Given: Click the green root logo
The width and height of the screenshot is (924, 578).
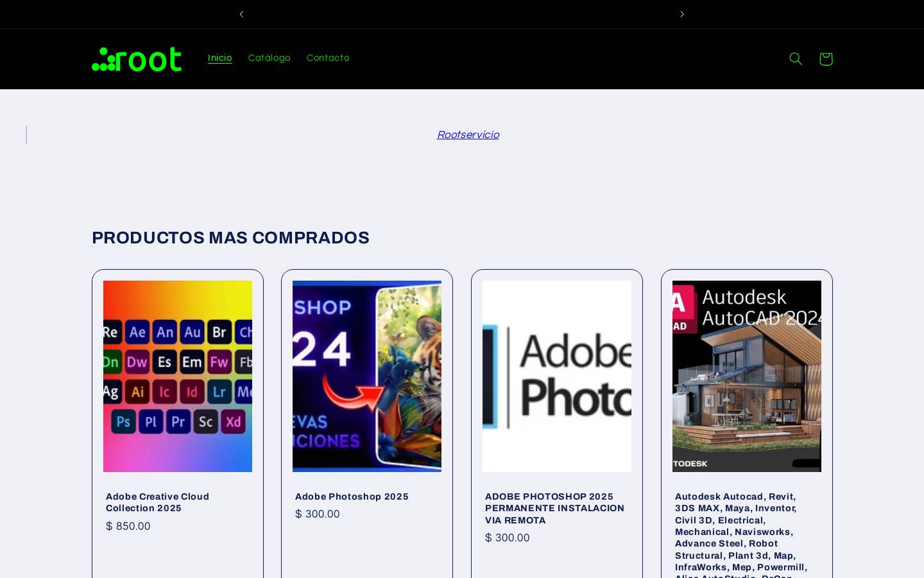Looking at the screenshot, I should (x=137, y=59).
